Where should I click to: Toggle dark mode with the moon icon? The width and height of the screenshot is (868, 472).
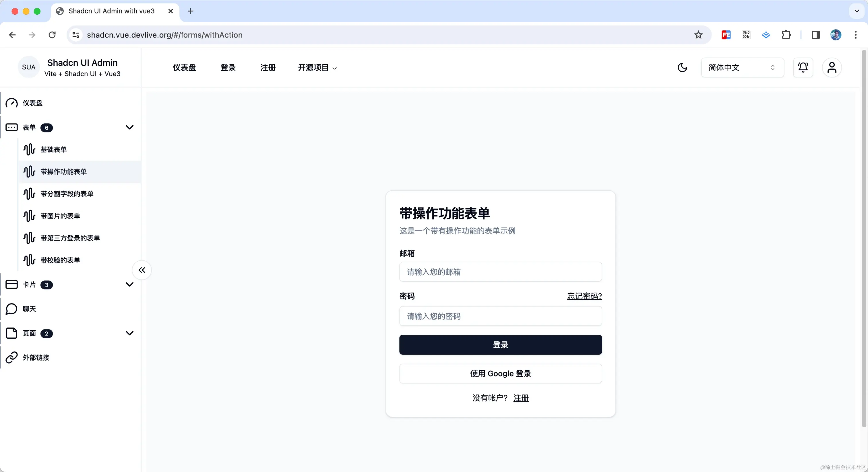point(682,67)
